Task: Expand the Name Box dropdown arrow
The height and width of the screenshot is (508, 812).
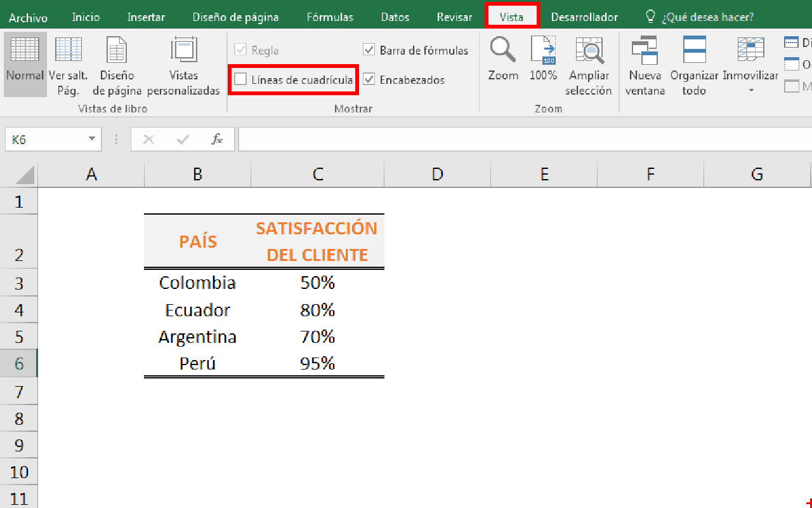Action: coord(93,139)
